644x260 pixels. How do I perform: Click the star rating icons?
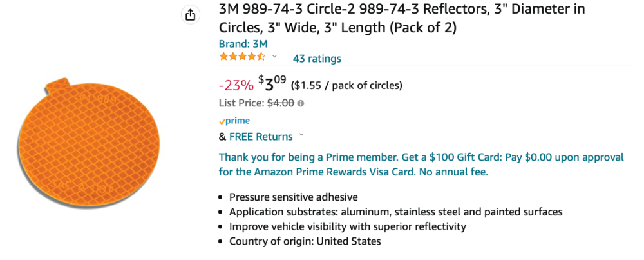(x=242, y=57)
